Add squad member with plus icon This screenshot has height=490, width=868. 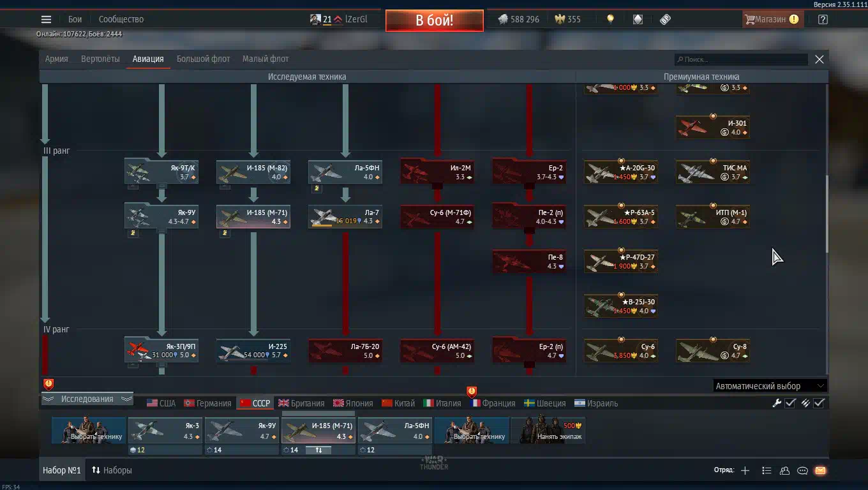pyautogui.click(x=745, y=470)
